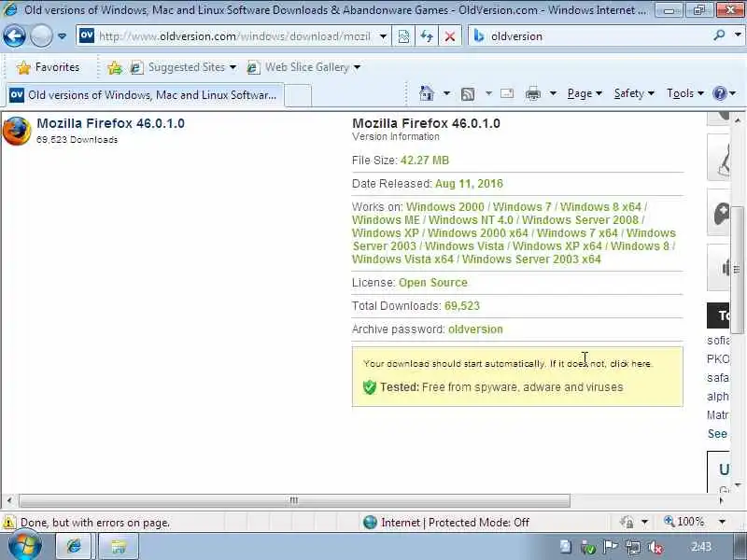Select the Old versions of Windows tab
This screenshot has height=560, width=747.
click(145, 95)
